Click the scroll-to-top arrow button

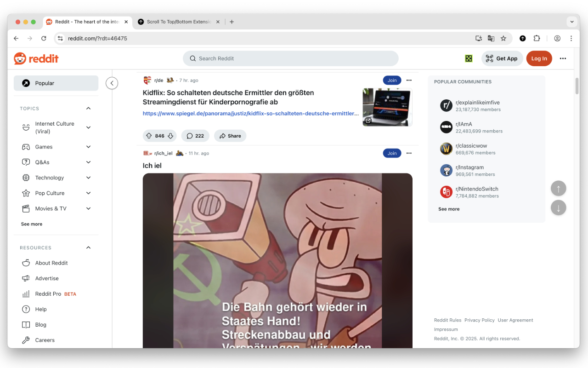[559, 188]
